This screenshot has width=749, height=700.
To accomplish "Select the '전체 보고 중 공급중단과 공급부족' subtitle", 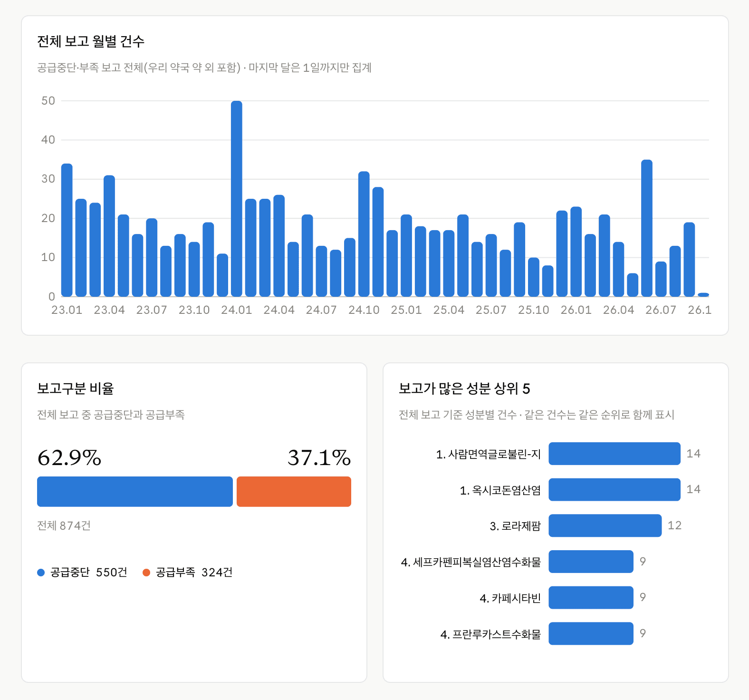I will tap(111, 415).
